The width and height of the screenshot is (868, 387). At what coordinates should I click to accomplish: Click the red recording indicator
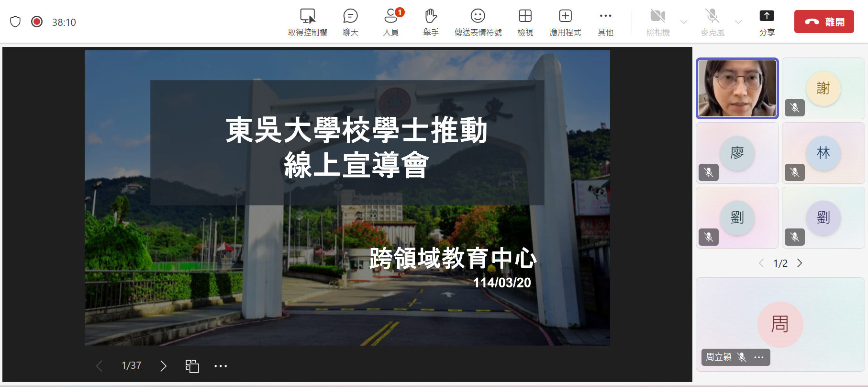click(37, 22)
